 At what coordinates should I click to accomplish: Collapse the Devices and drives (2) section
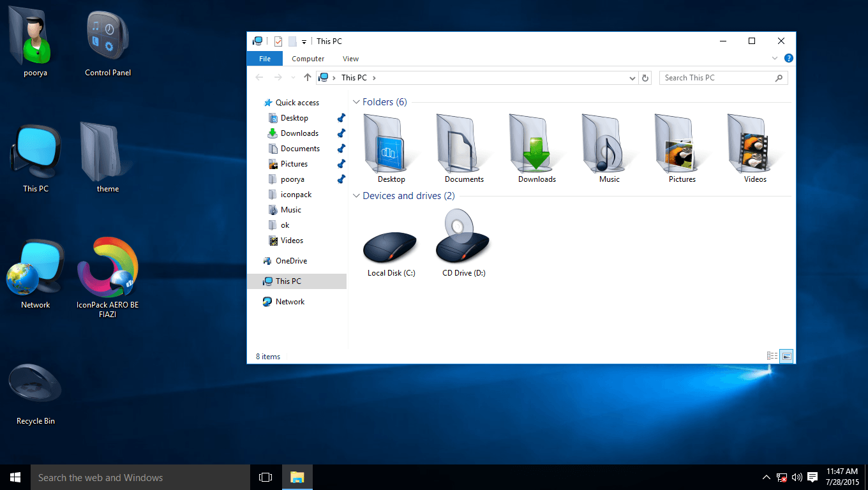click(x=356, y=196)
